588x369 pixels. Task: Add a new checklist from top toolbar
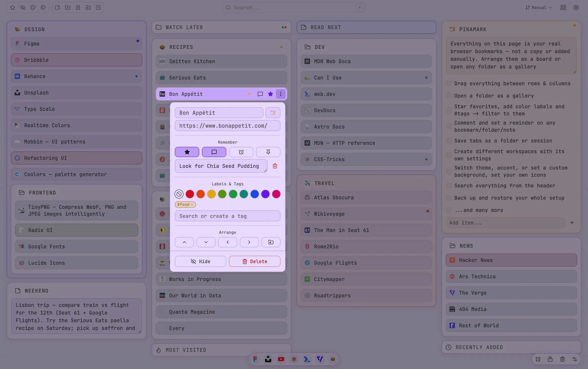pyautogui.click(x=98, y=8)
